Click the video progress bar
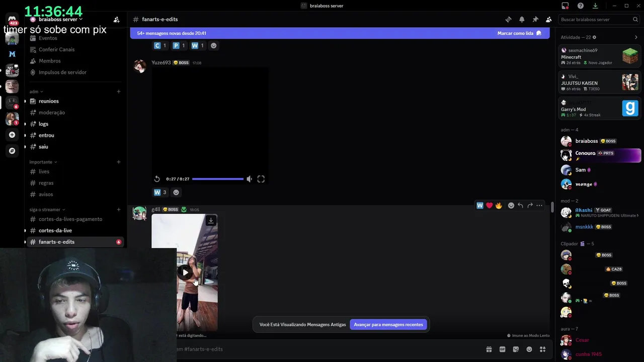The width and height of the screenshot is (644, 362). click(x=217, y=179)
